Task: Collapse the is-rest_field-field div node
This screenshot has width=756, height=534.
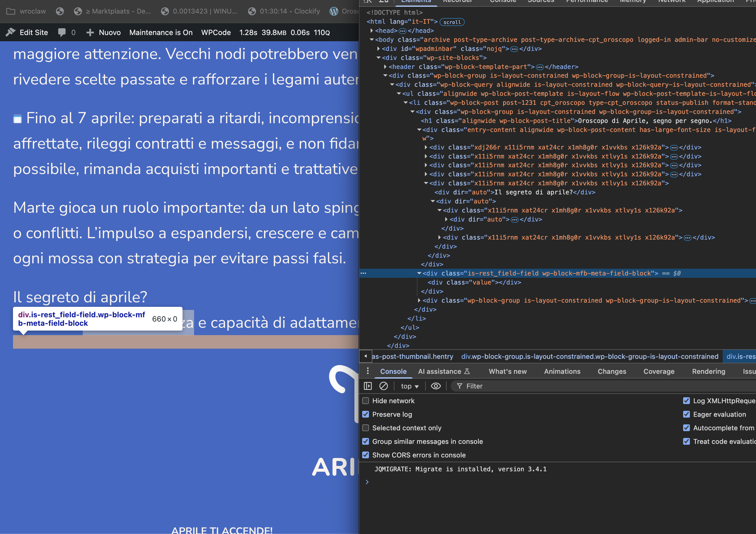Action: 419,273
